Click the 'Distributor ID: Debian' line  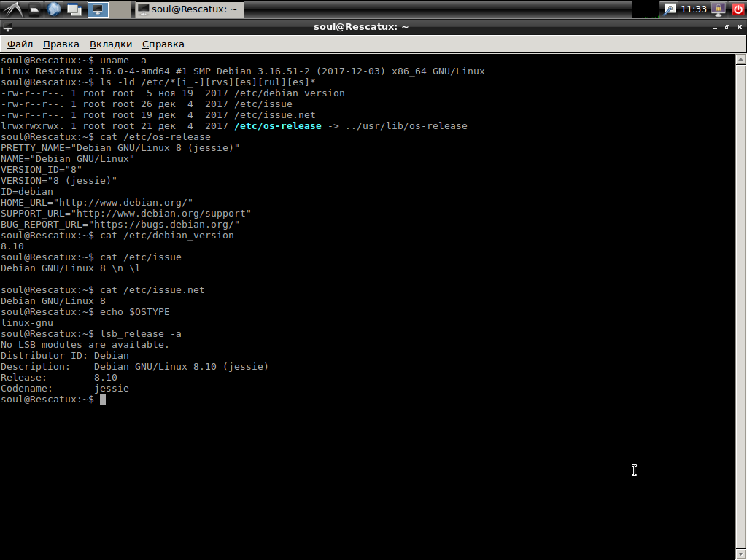click(x=65, y=356)
